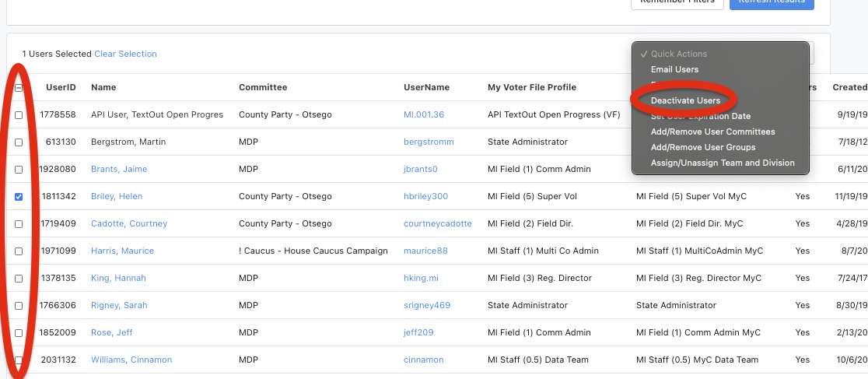Image resolution: width=868 pixels, height=379 pixels.
Task: Open username link jbrants0
Action: tap(421, 169)
